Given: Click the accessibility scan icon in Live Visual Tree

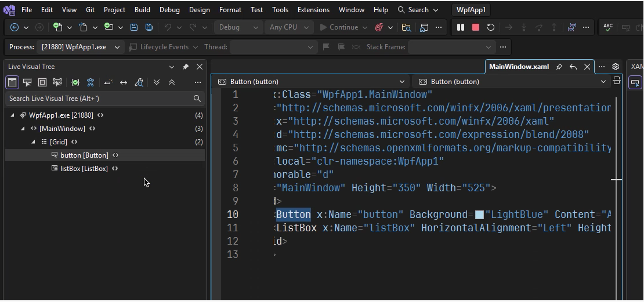Looking at the screenshot, I should [91, 82].
